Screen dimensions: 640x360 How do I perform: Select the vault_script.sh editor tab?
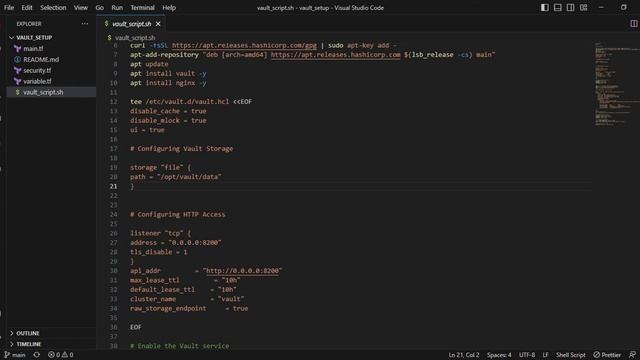coord(131,24)
